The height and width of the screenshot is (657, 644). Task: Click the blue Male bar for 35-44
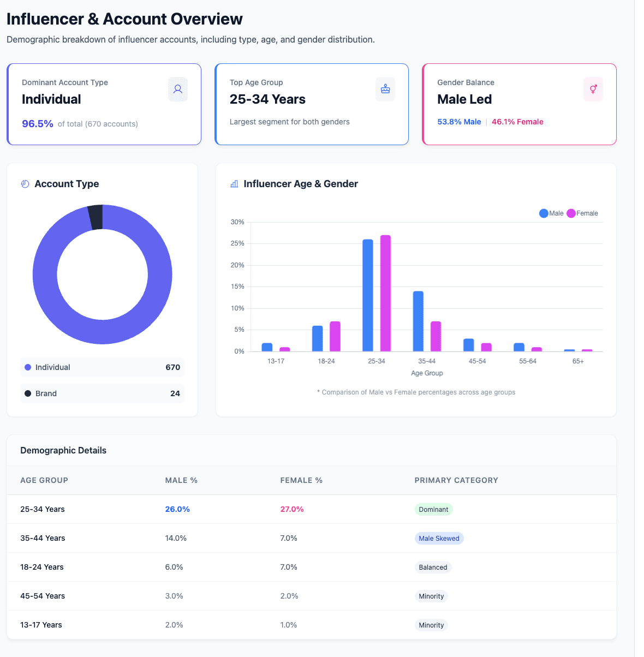coord(418,321)
